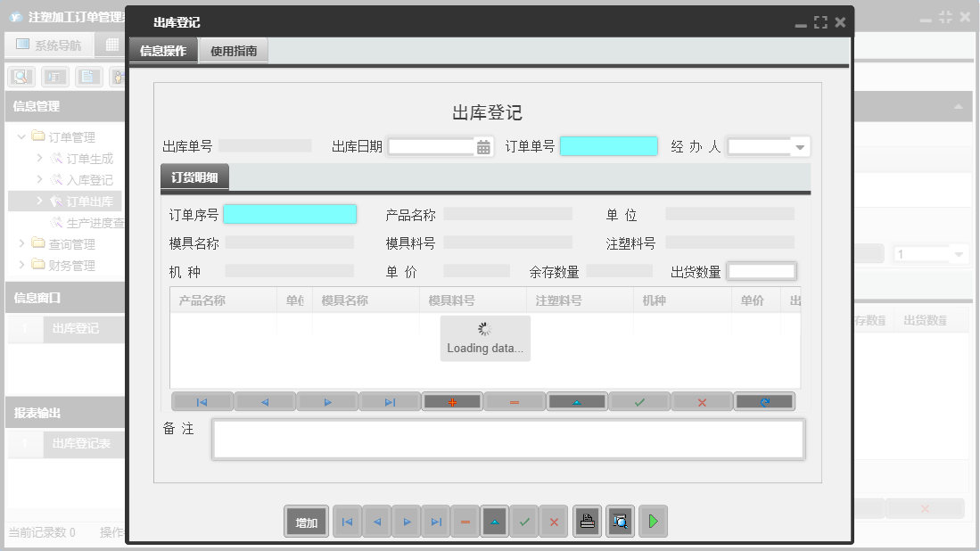Click inside the 备注 remarks field
Image resolution: width=980 pixels, height=551 pixels.
507,438
